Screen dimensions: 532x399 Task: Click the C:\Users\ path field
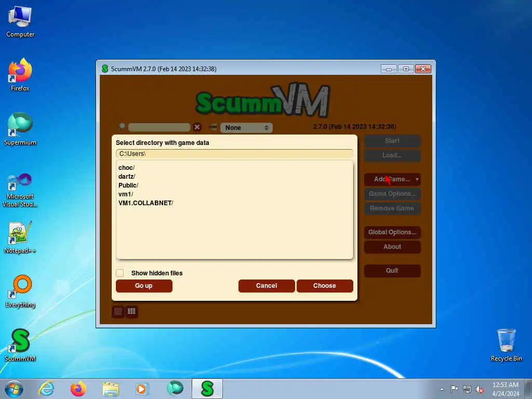click(x=234, y=154)
